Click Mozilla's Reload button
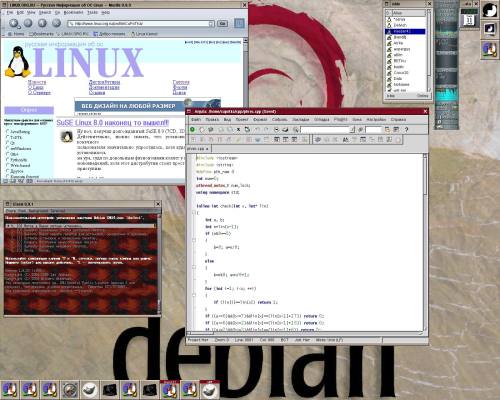500x400 pixels. coord(42,23)
